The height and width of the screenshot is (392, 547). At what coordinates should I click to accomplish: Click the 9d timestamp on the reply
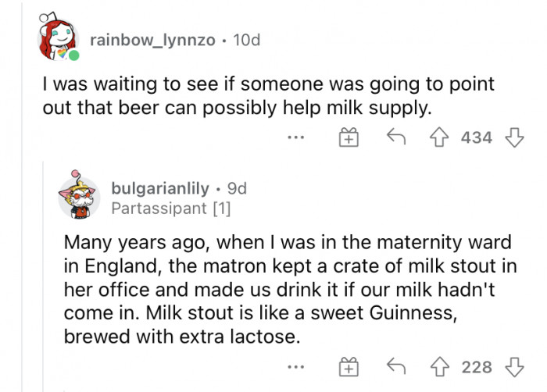click(236, 188)
